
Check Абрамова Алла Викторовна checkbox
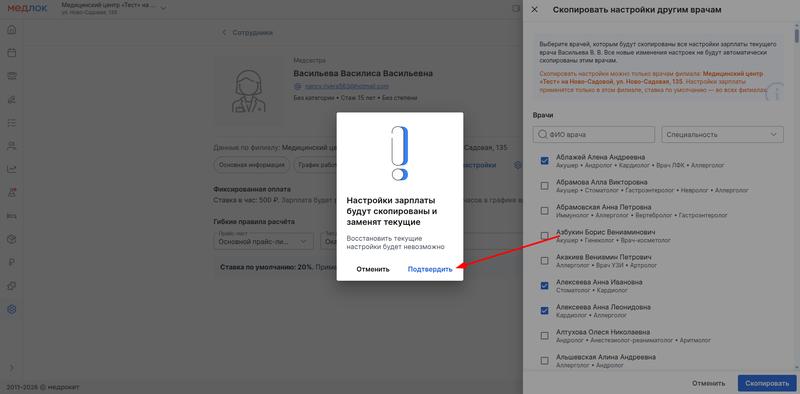544,186
